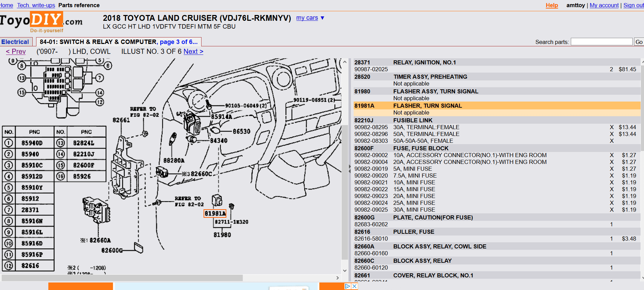Close the advertisement with X icon
Viewport: 644px width, 290px height.
coord(354,286)
